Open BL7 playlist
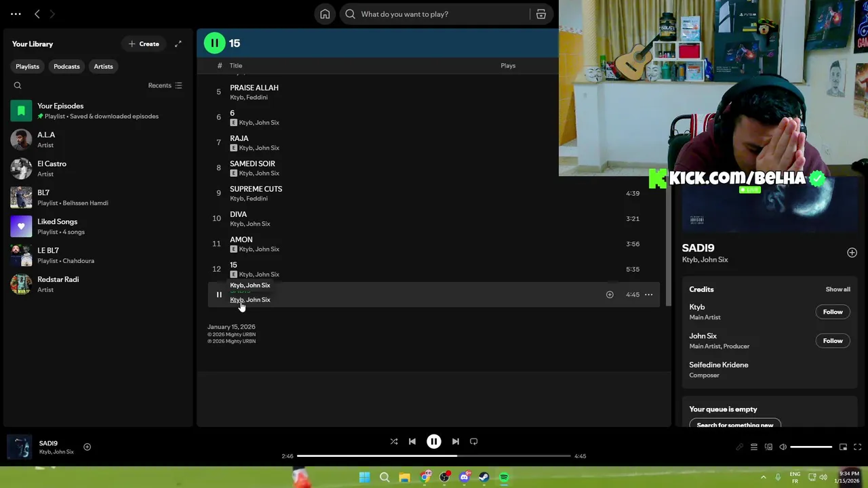Screen dimensions: 868x488 point(98,198)
